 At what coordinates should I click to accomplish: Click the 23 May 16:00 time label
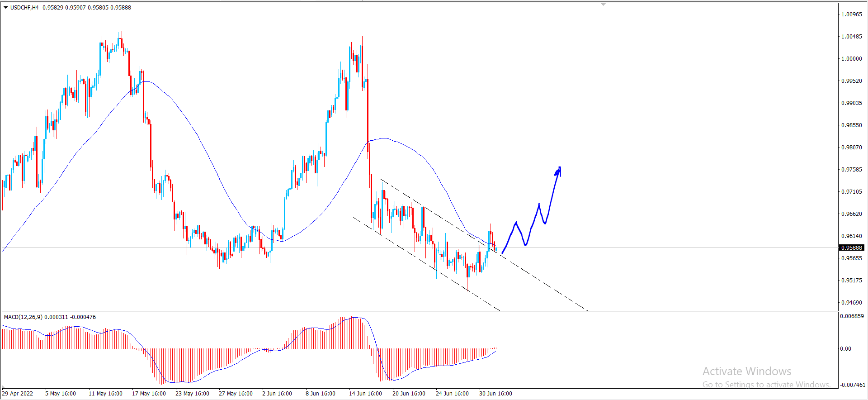pyautogui.click(x=192, y=393)
